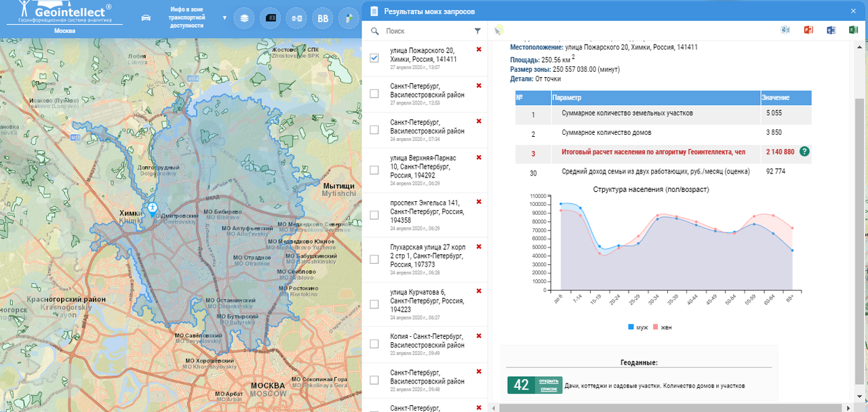Export results to Word
Screen dimensions: 868x412
tap(831, 30)
